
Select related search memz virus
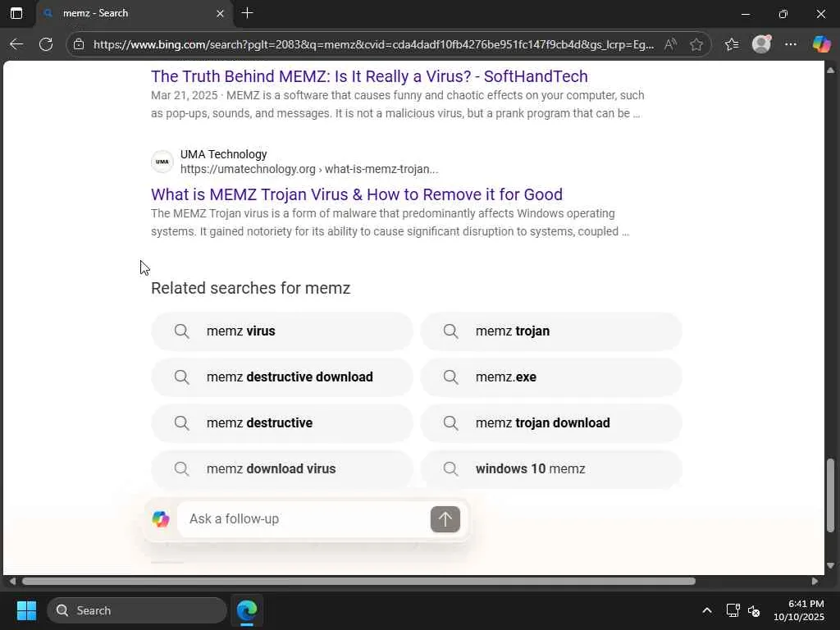click(x=282, y=331)
